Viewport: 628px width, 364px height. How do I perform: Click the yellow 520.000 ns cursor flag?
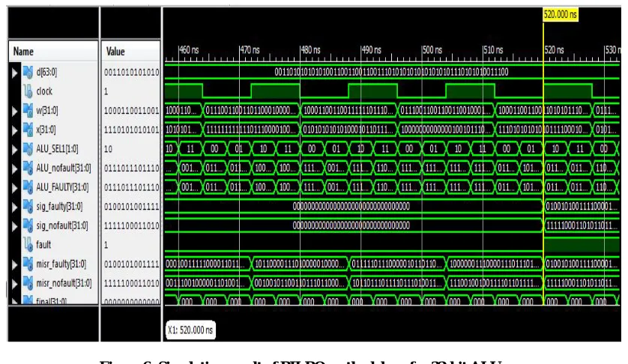click(x=561, y=15)
